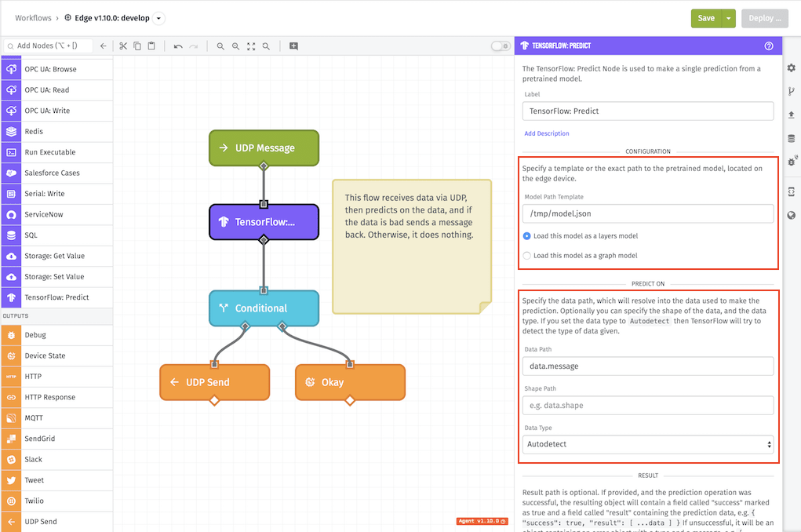This screenshot has width=801, height=532.
Task: Open help for TensorFlow: Predict node
Action: coord(769,46)
